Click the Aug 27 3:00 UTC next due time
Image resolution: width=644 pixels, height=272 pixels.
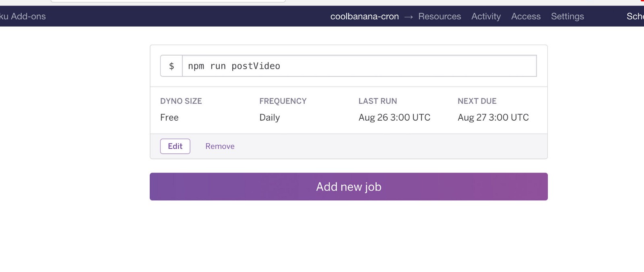point(493,117)
